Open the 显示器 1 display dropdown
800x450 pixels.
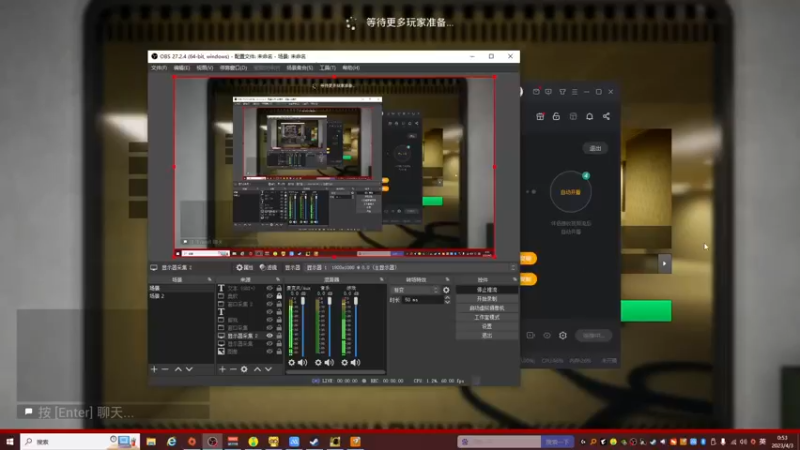point(409,267)
